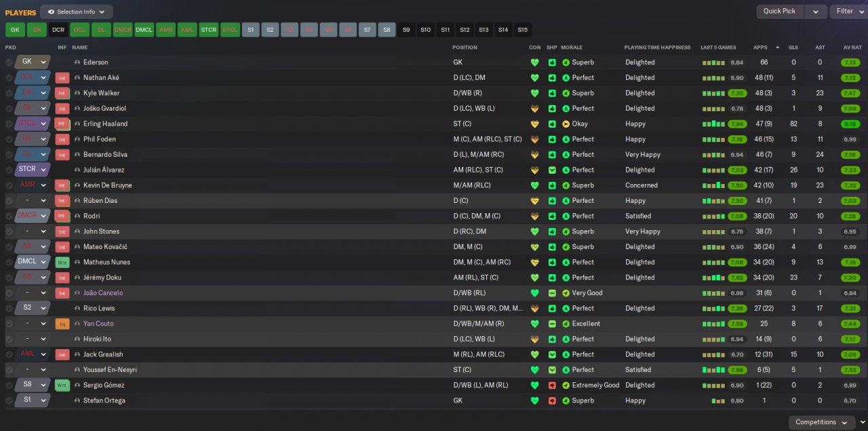868x431 pixels.
Task: Open the Selection Info dropdown
Action: pyautogui.click(x=77, y=12)
